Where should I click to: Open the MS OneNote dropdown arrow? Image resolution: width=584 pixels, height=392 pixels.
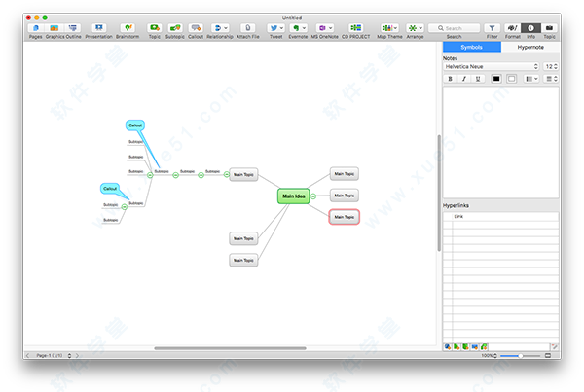pos(330,28)
